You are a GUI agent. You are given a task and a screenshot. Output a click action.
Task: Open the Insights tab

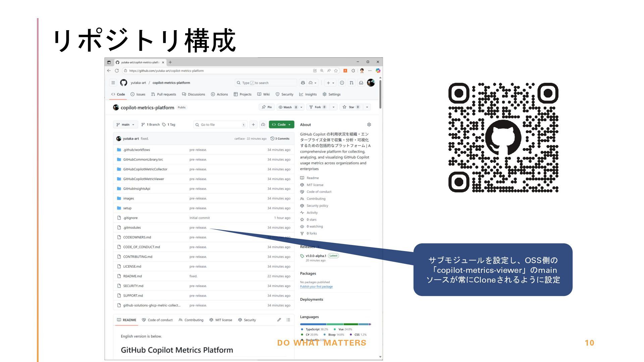point(308,95)
